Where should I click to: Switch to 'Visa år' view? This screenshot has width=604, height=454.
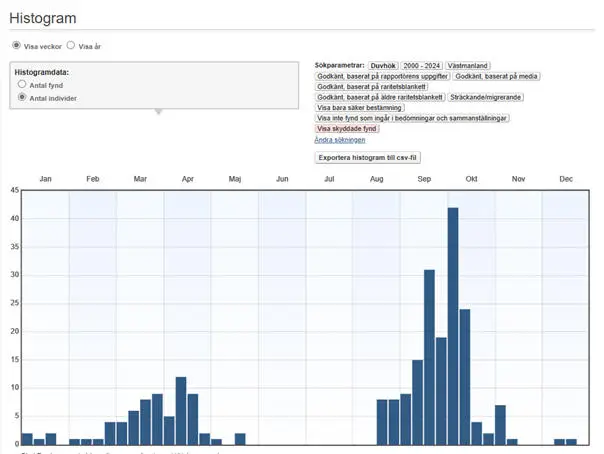click(x=71, y=46)
